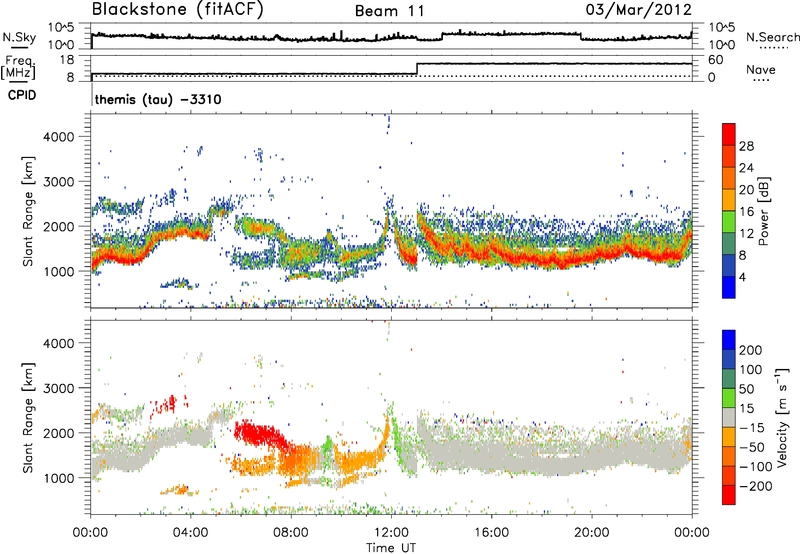Click the "Velocity [m s-1]" colorbar title
The width and height of the screenshot is (800, 554).
pyautogui.click(x=782, y=417)
